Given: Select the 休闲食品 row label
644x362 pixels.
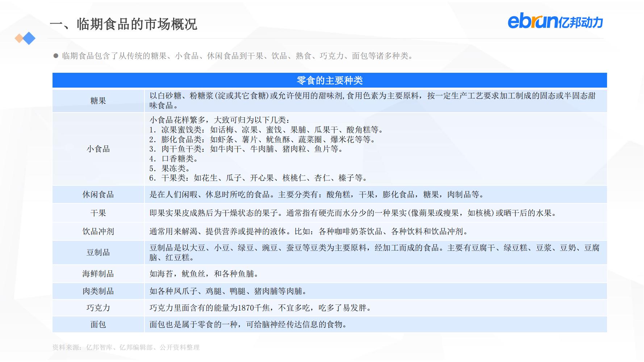Looking at the screenshot, I should pos(97,194).
